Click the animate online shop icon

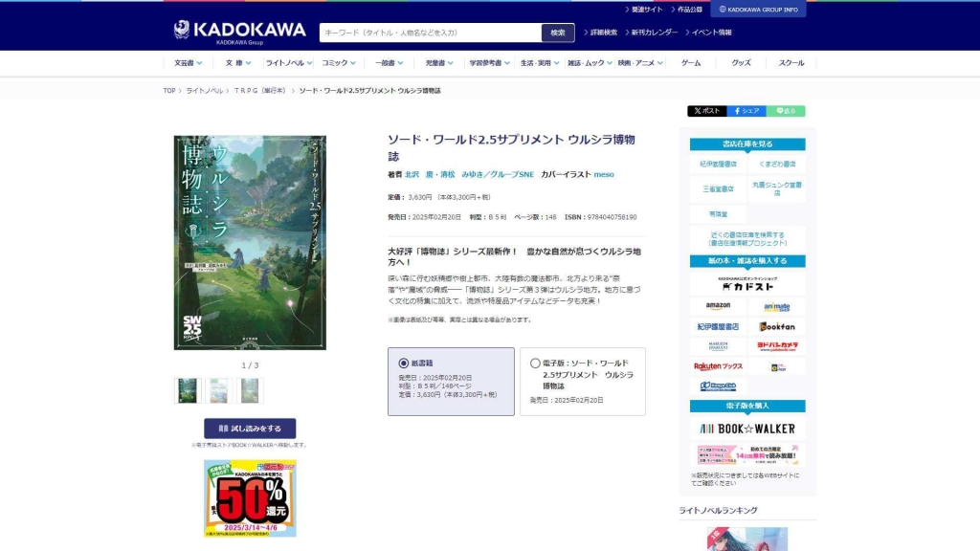(778, 306)
